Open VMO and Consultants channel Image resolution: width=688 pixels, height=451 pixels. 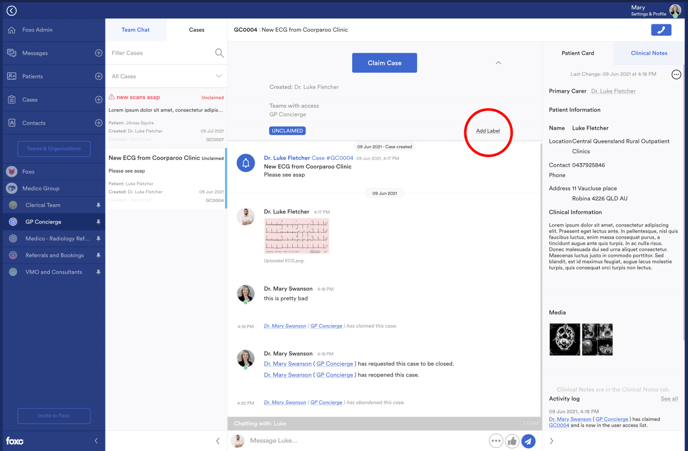point(53,272)
